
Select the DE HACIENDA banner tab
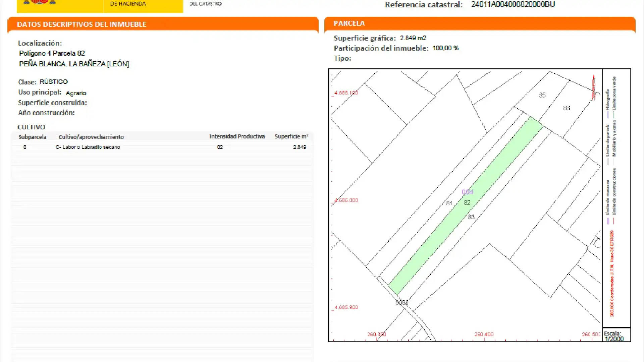[127, 4]
